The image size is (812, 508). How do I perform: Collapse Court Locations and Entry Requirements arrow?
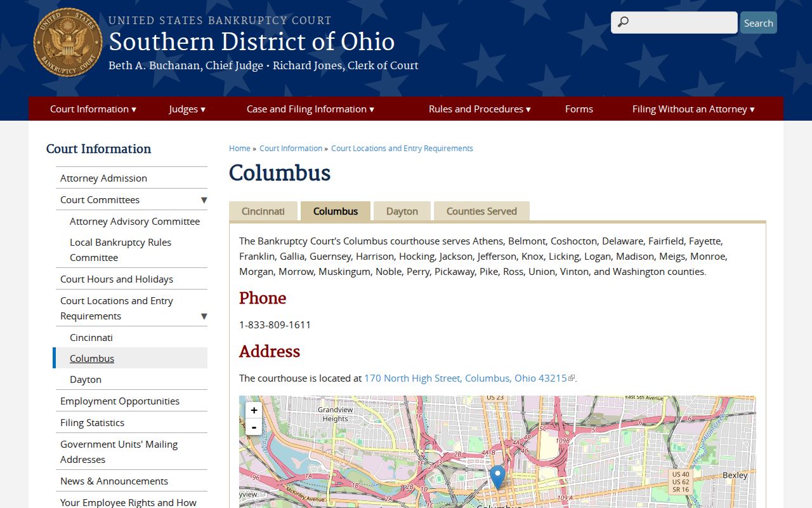point(204,316)
